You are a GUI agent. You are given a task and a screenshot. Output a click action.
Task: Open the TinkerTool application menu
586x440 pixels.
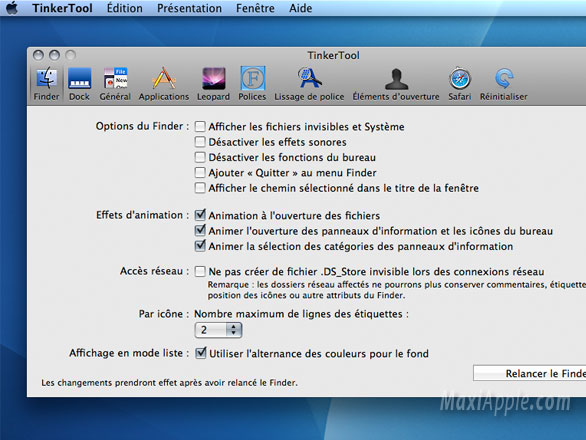coord(62,8)
